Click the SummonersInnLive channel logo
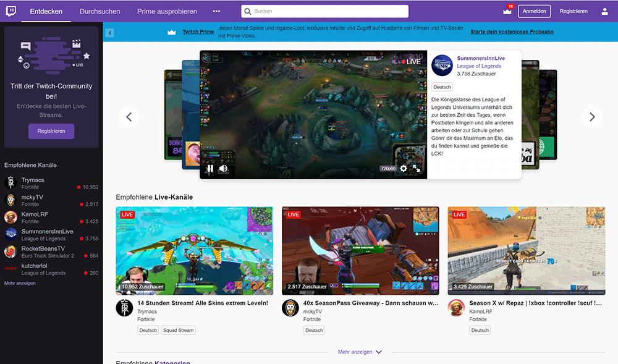Screen dimensions: 618x364 pyautogui.click(x=442, y=66)
